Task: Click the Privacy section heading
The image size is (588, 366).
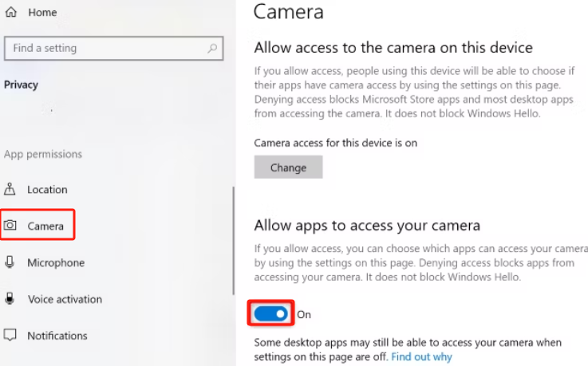Action: [x=21, y=85]
